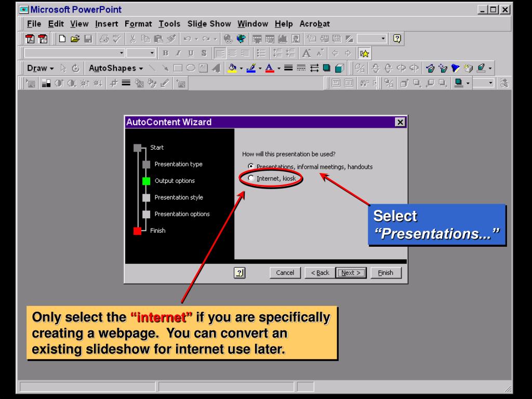Click the Increase Font Size icon
This screenshot has width=532, height=399.
click(307, 54)
